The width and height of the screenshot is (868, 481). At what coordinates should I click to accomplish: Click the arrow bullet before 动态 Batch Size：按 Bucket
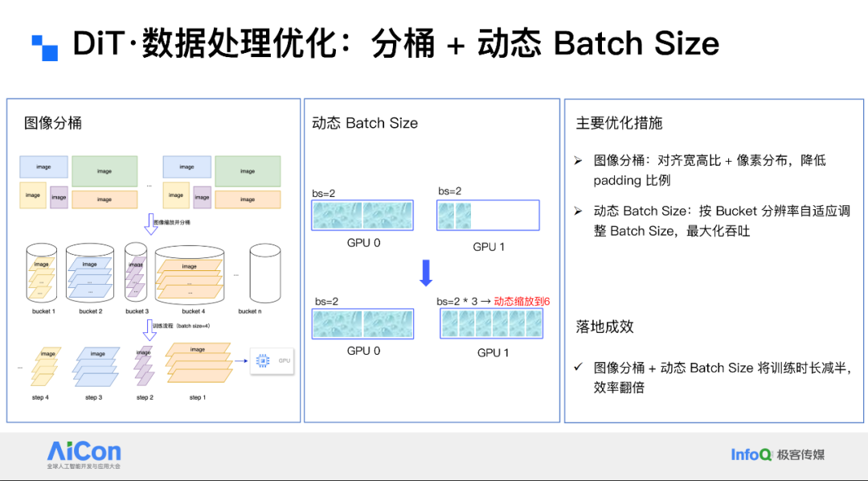pyautogui.click(x=579, y=211)
